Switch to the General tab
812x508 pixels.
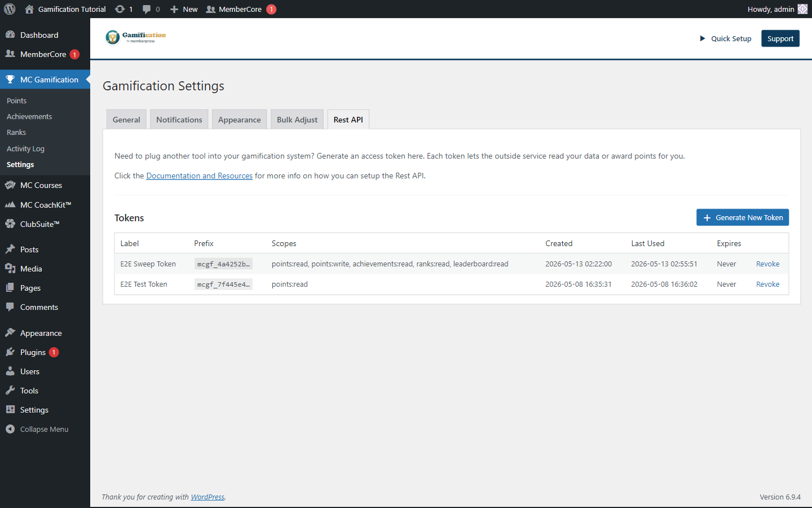tap(126, 120)
